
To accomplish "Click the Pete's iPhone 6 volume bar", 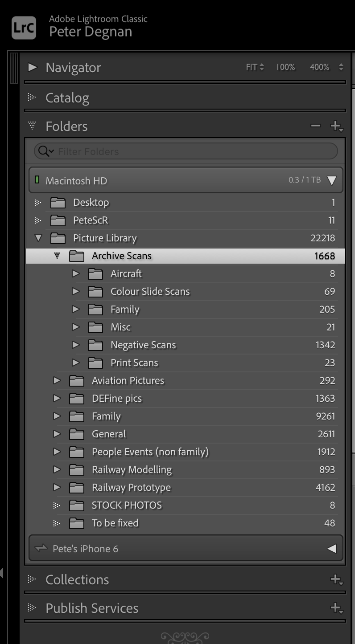I will 186,548.
